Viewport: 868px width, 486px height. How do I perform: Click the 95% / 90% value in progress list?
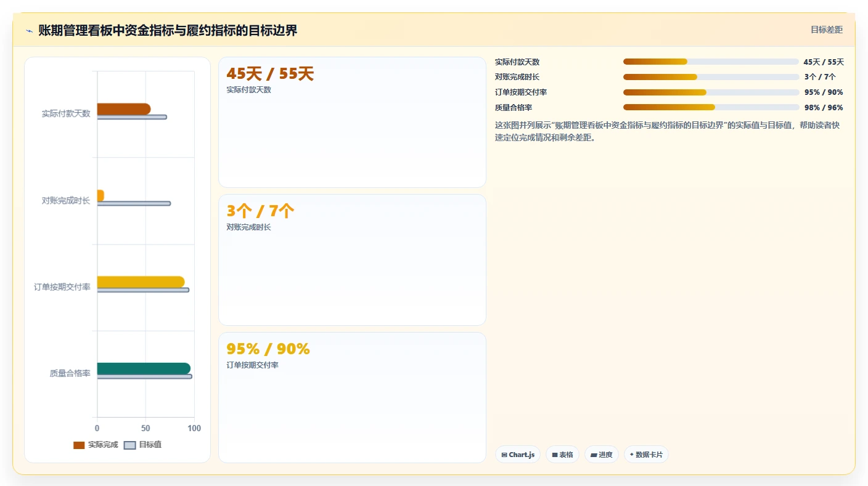point(824,92)
